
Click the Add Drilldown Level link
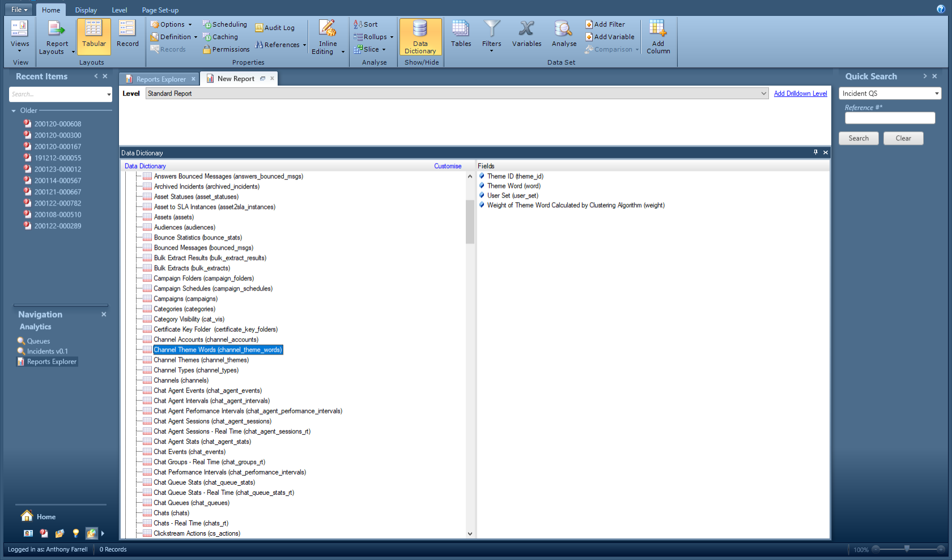coord(800,93)
